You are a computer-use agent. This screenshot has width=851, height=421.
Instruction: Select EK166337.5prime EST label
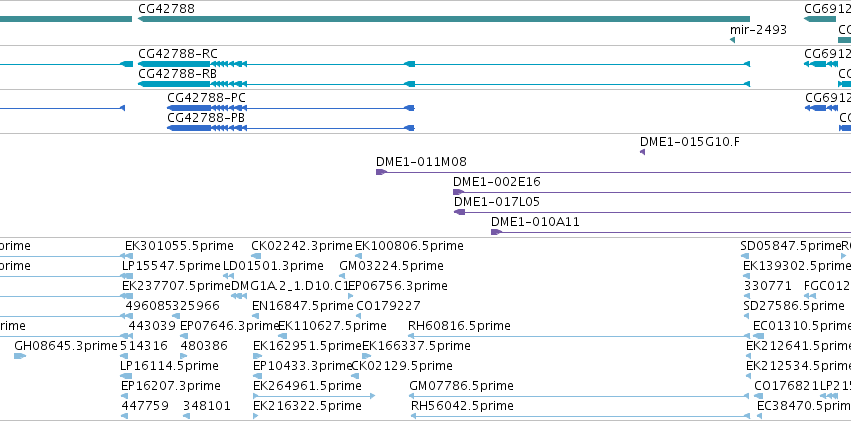[x=416, y=346]
